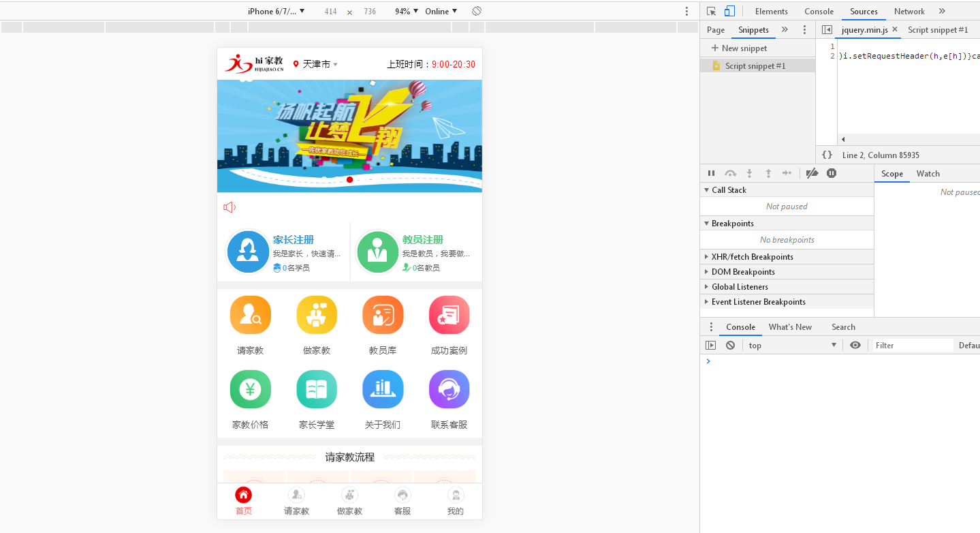Select the 请家教 orange search icon

(x=250, y=314)
